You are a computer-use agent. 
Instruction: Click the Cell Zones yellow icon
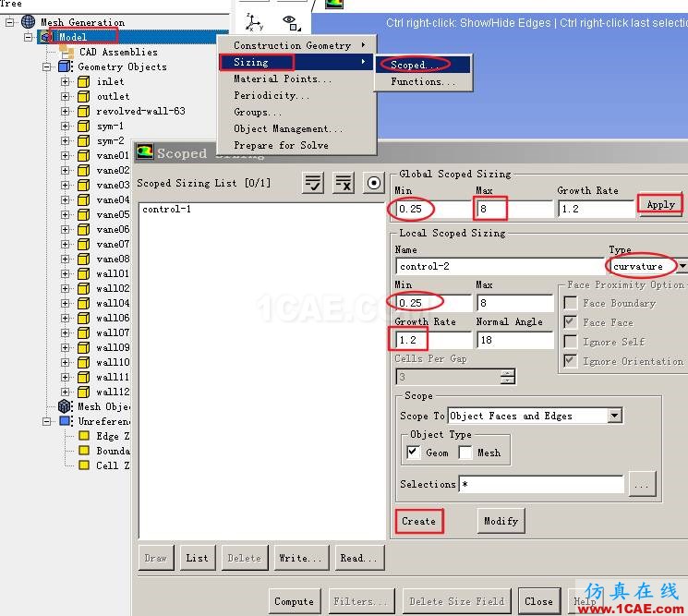click(x=84, y=465)
